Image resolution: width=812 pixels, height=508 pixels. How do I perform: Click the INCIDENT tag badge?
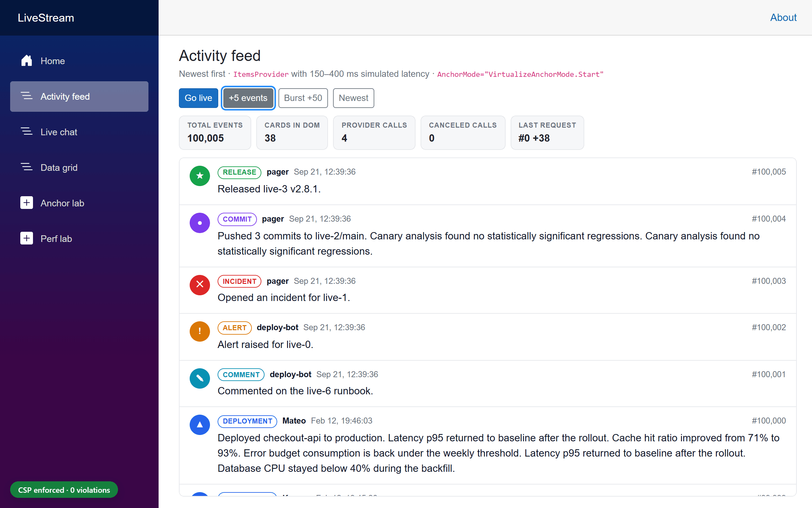(x=239, y=282)
